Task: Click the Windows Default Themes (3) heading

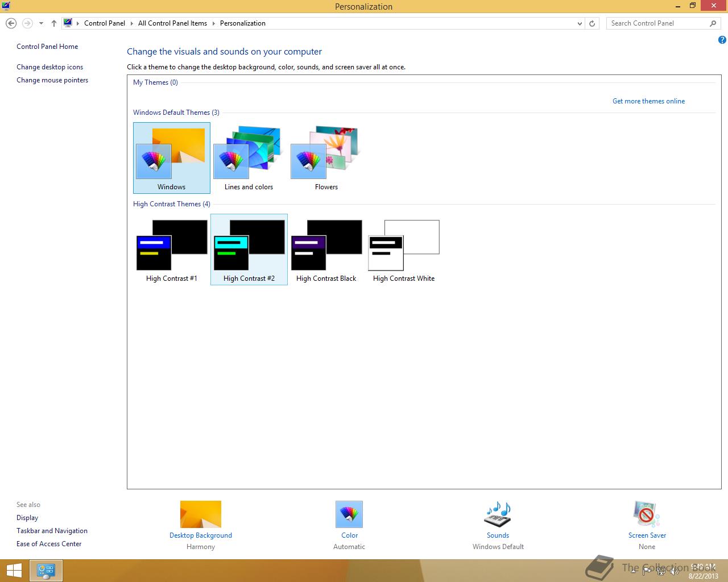Action: pyautogui.click(x=176, y=113)
